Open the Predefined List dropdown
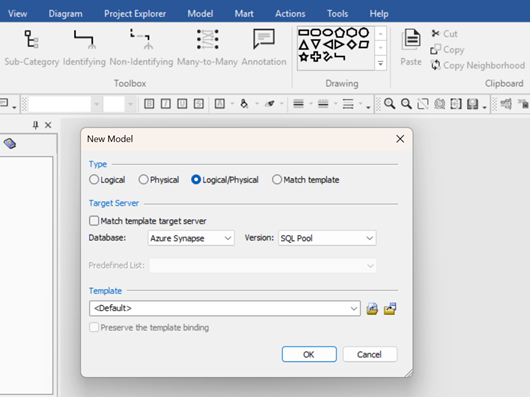530x397 pixels. pos(263,266)
